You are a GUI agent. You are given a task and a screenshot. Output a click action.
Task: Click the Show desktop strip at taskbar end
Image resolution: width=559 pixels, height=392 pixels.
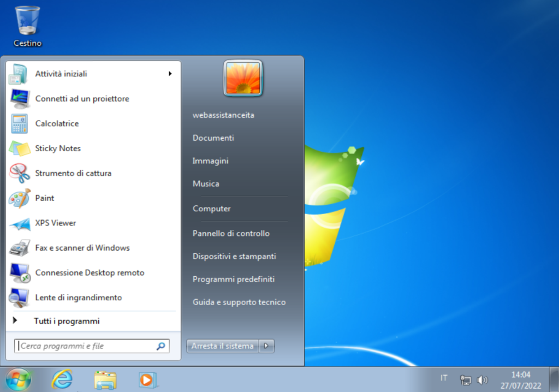pos(555,379)
